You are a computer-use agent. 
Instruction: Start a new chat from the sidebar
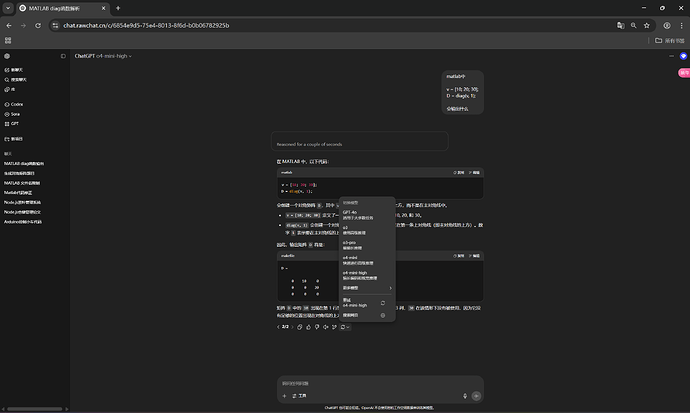coord(14,70)
